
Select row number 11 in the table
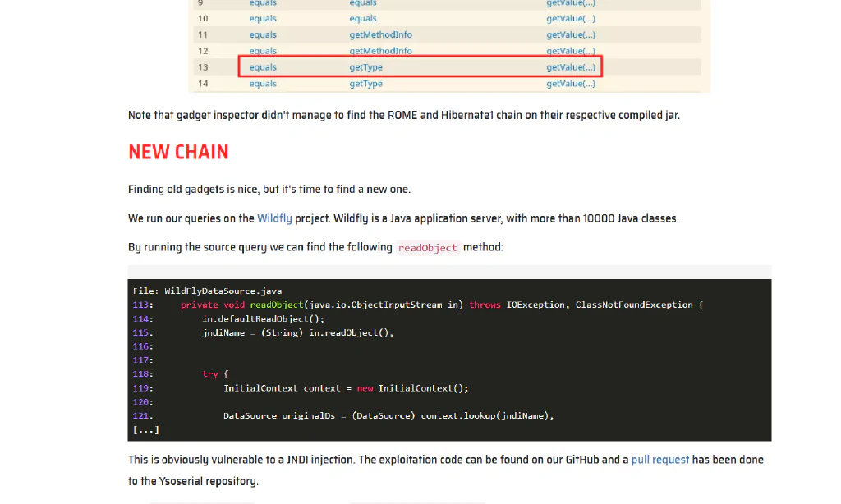203,34
